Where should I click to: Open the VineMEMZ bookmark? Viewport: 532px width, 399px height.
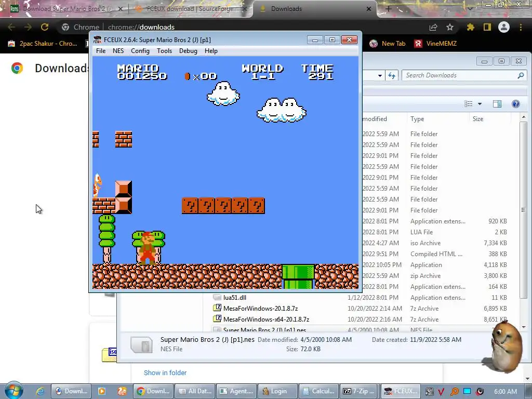(436, 44)
